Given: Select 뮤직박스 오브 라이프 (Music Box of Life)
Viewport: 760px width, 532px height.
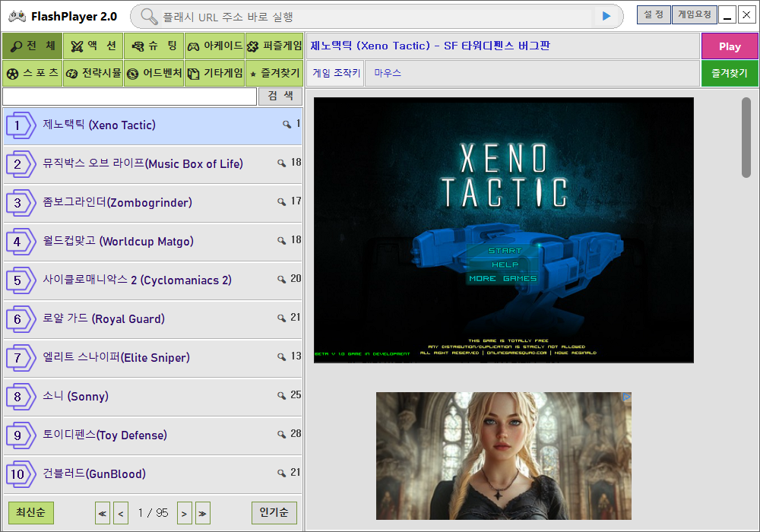Looking at the screenshot, I should click(153, 164).
